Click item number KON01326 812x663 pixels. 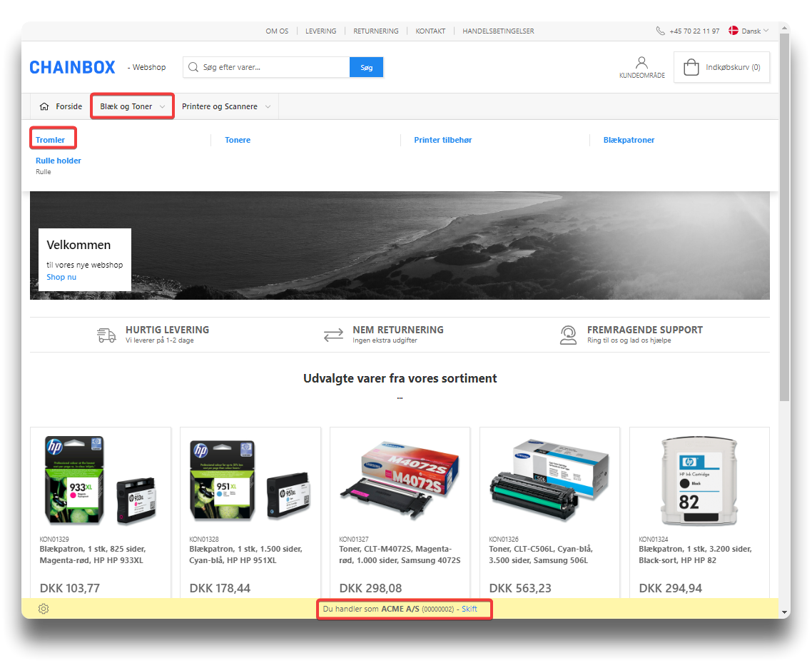pyautogui.click(x=503, y=540)
